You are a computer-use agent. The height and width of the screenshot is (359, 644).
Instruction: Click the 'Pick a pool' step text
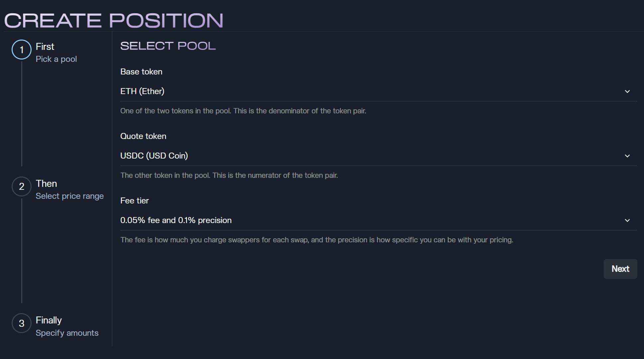[x=56, y=59]
